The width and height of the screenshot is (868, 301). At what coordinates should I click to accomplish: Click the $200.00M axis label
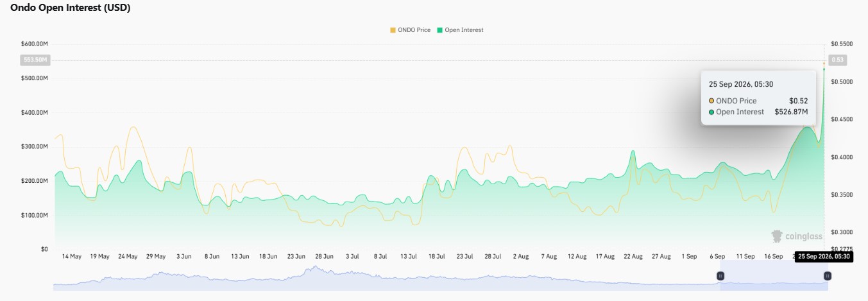pos(35,181)
